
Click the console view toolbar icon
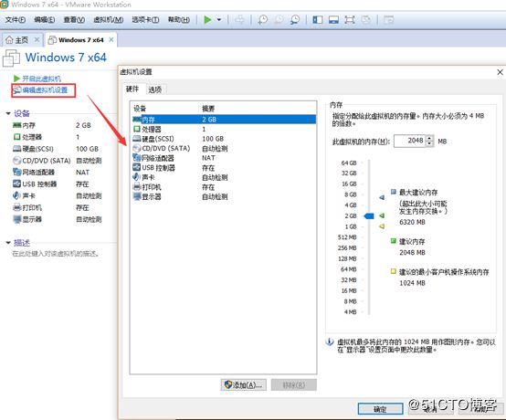(x=388, y=20)
